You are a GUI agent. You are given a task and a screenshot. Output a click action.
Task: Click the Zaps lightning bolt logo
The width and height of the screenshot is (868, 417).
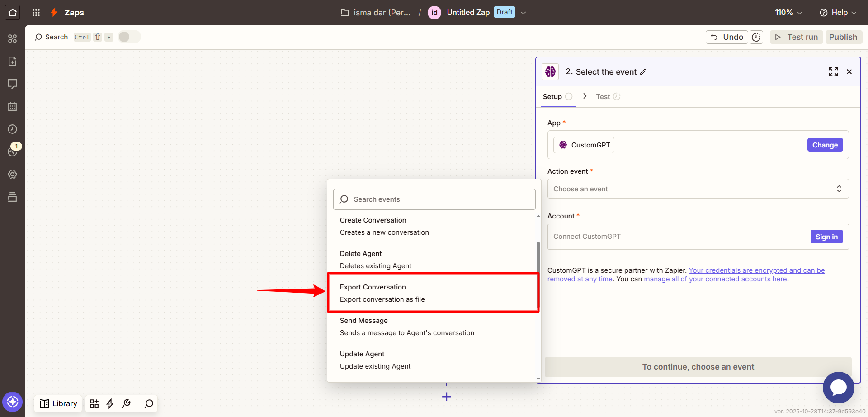click(54, 13)
